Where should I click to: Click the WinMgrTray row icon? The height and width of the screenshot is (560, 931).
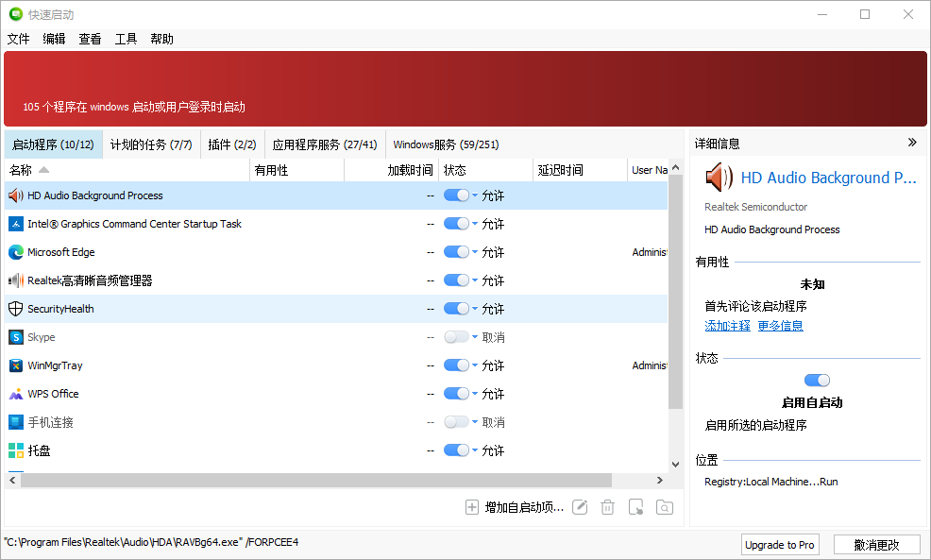pyautogui.click(x=16, y=365)
